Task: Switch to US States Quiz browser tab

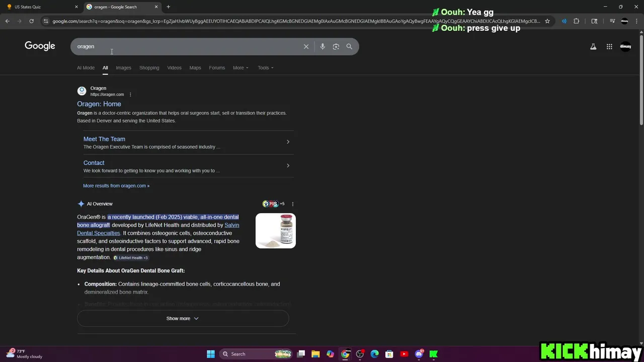Action: click(40, 7)
